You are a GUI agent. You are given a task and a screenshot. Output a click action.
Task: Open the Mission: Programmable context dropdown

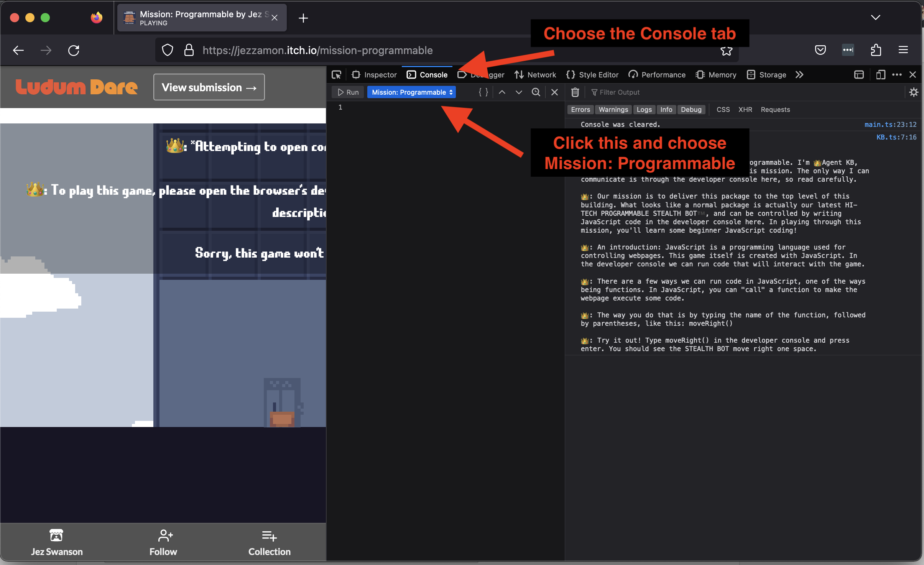click(x=411, y=92)
